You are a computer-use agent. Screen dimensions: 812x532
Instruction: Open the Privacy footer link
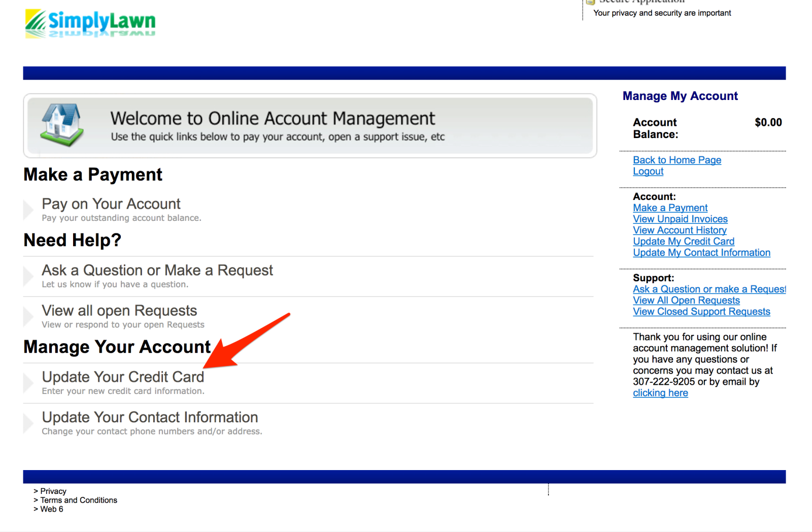[53, 491]
